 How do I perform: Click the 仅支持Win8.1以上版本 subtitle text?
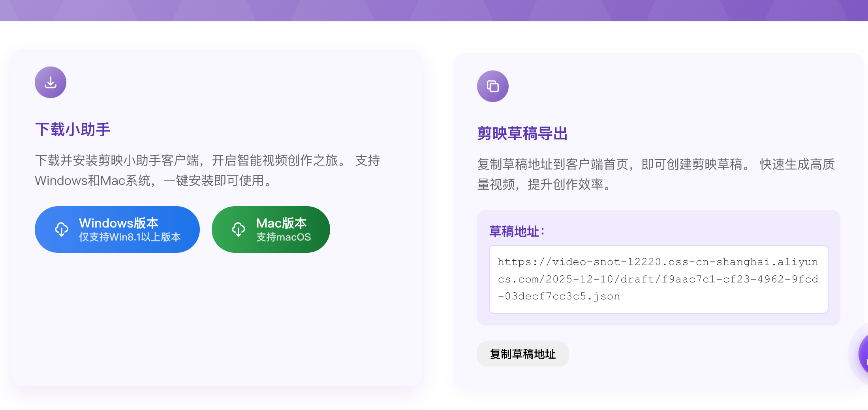click(130, 237)
